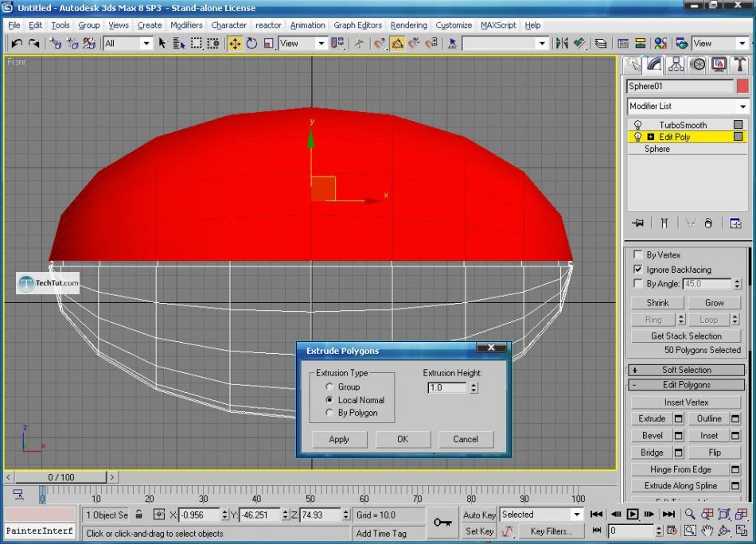Go to End frame button
The width and height of the screenshot is (756, 544).
click(668, 515)
